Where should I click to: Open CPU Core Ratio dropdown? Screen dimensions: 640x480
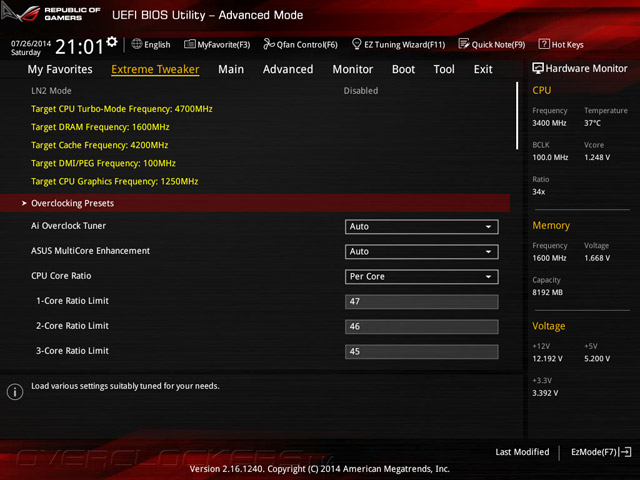tap(422, 277)
